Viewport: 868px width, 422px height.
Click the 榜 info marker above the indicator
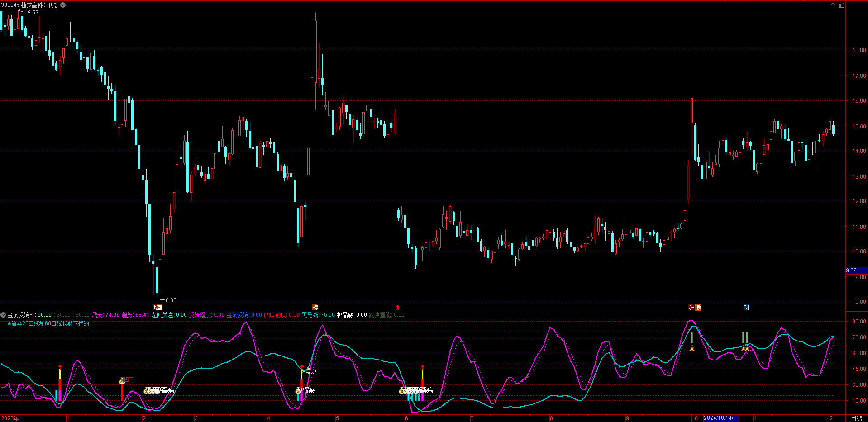pos(315,308)
